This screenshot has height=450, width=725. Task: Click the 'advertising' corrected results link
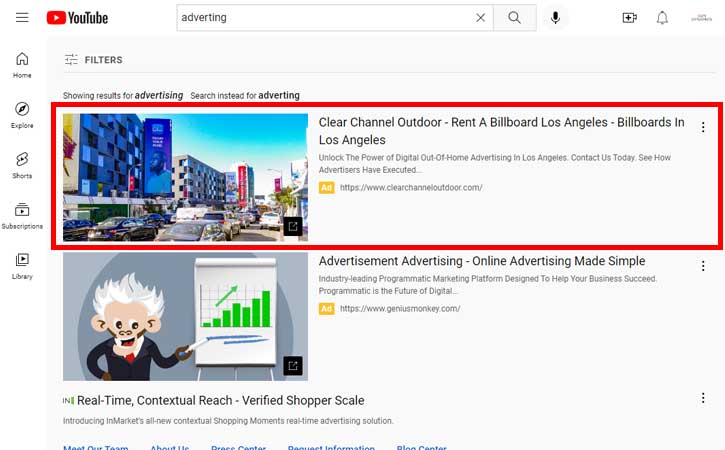159,95
